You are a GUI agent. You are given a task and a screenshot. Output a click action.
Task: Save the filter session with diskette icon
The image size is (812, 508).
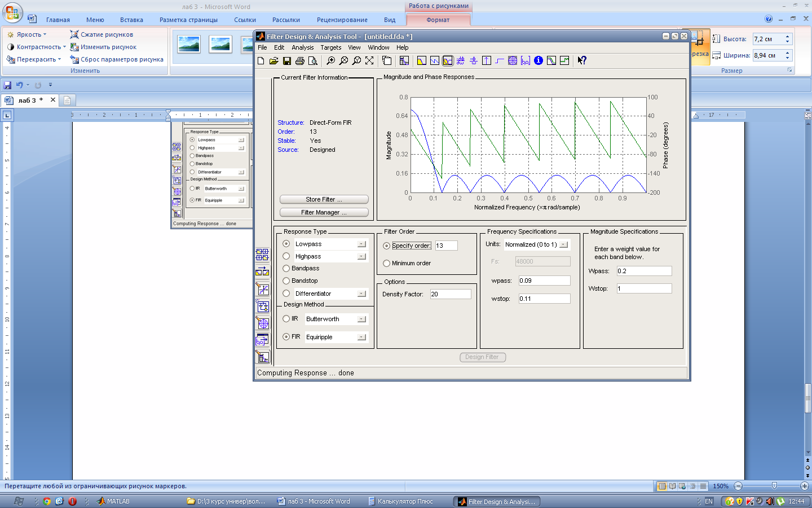click(287, 60)
